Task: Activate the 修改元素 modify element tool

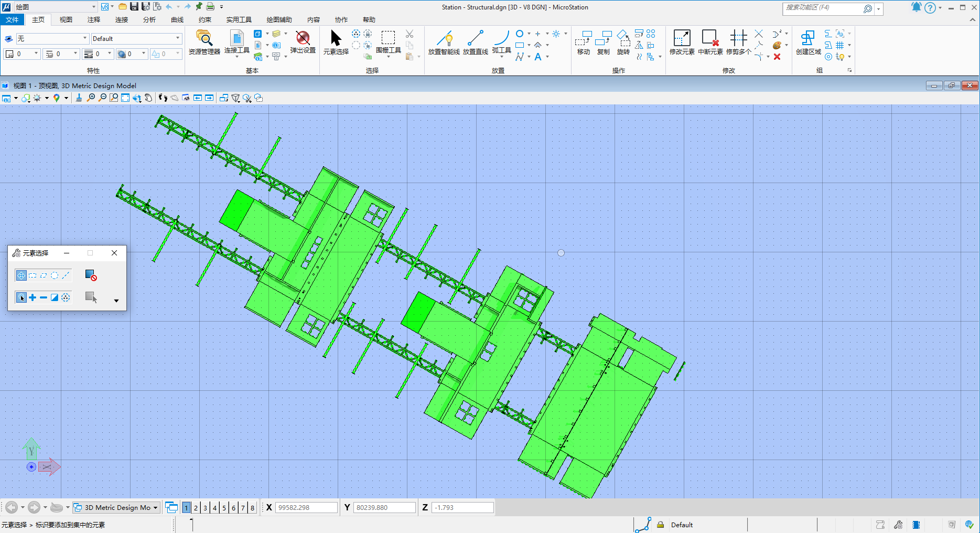Action: (x=682, y=42)
